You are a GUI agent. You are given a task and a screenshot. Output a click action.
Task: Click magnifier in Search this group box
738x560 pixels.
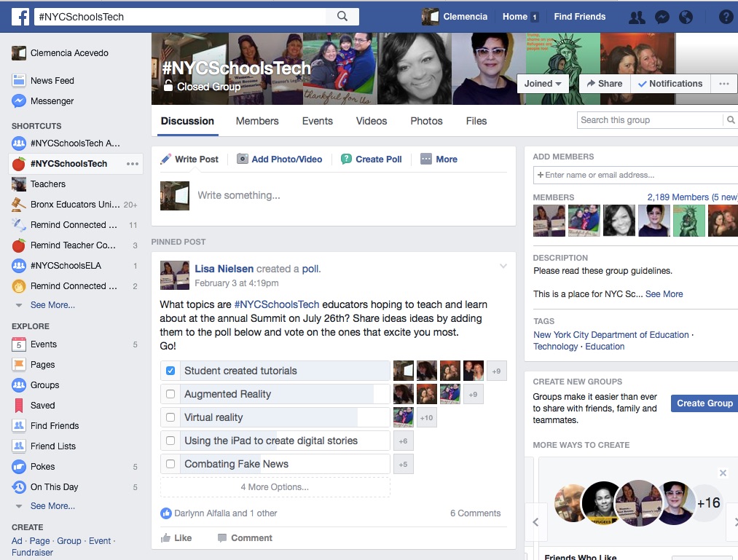coord(731,120)
